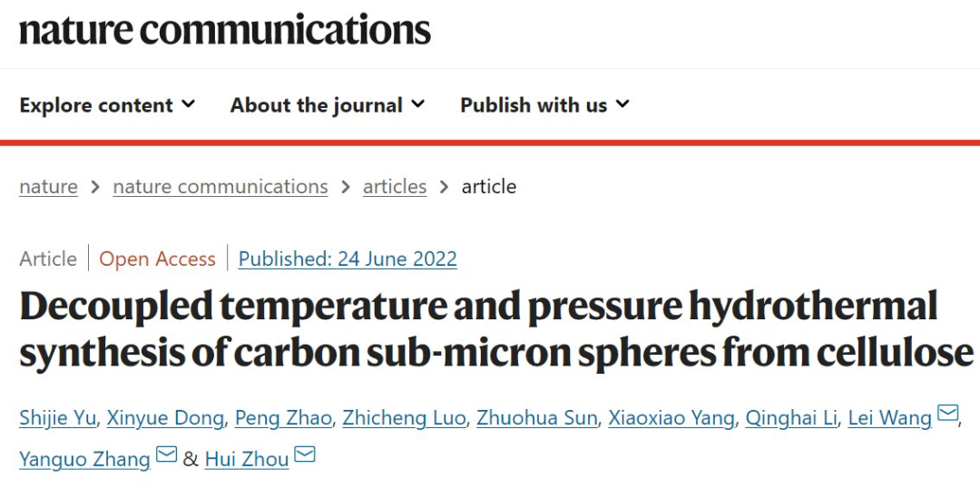This screenshot has height=498, width=980.
Task: Click on author Peng Zhao
Action: (285, 418)
